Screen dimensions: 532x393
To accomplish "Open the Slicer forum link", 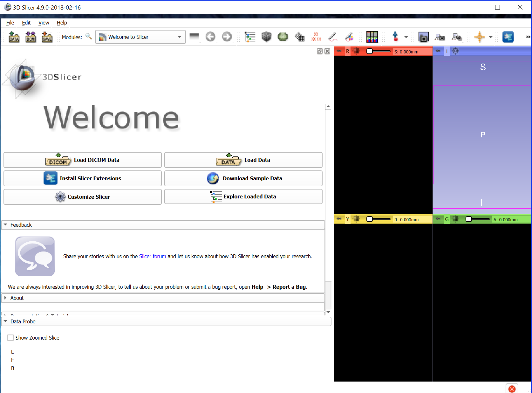I will (x=153, y=256).
